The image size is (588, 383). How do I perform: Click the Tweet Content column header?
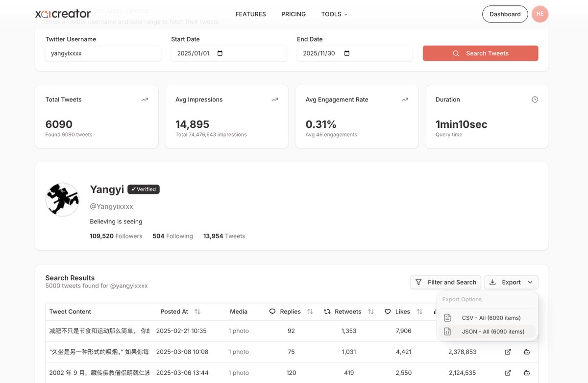click(70, 311)
